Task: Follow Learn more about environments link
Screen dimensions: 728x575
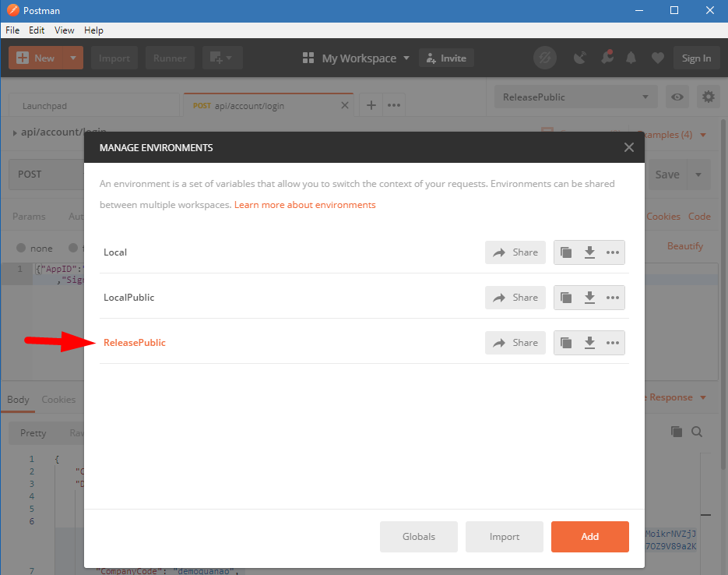Action: [304, 205]
